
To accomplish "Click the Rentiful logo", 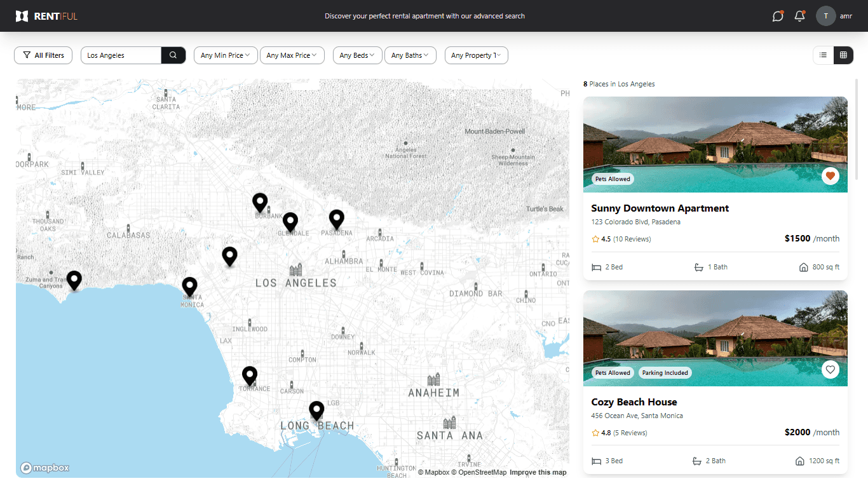I will click(x=46, y=16).
